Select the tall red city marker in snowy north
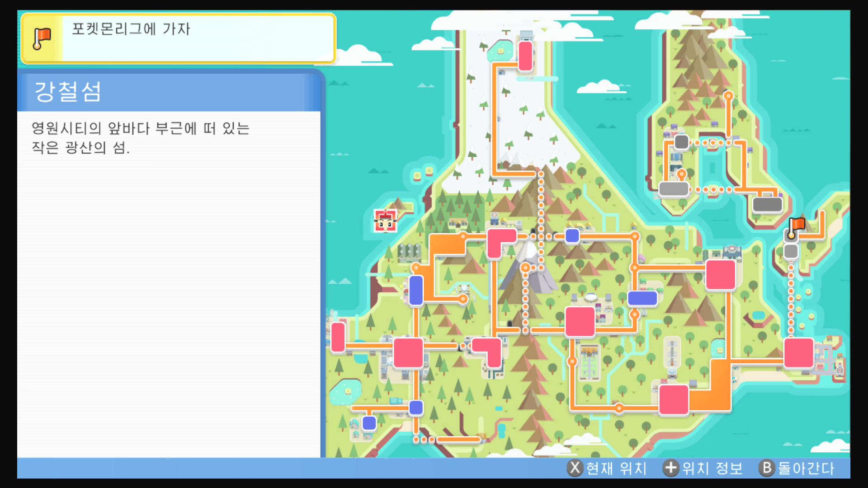This screenshot has width=868, height=488. (525, 56)
